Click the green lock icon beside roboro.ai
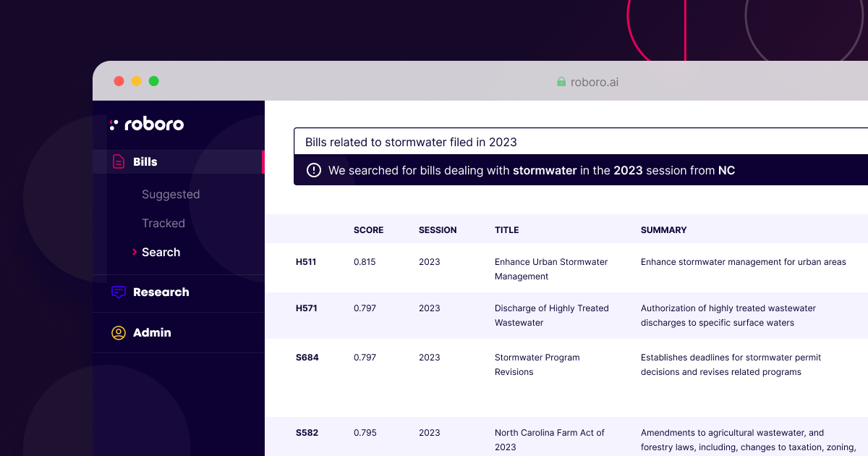This screenshot has height=456, width=868. [560, 82]
